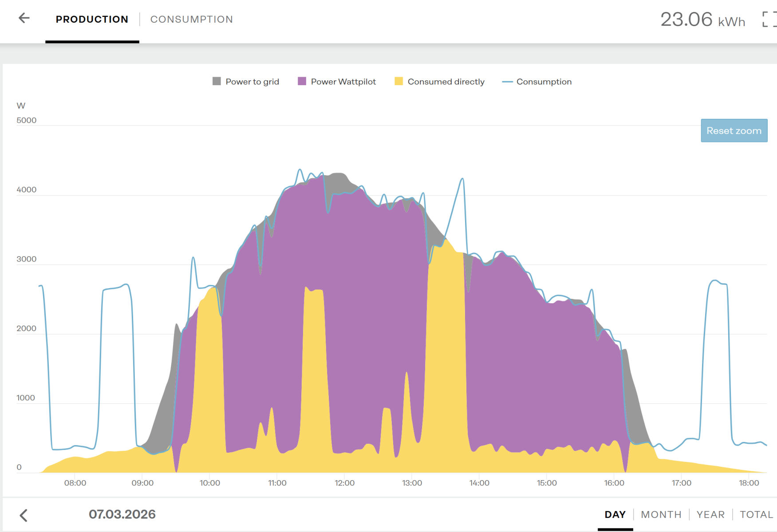The width and height of the screenshot is (777, 532).
Task: Click the blue Consumption line marker
Action: coord(507,82)
